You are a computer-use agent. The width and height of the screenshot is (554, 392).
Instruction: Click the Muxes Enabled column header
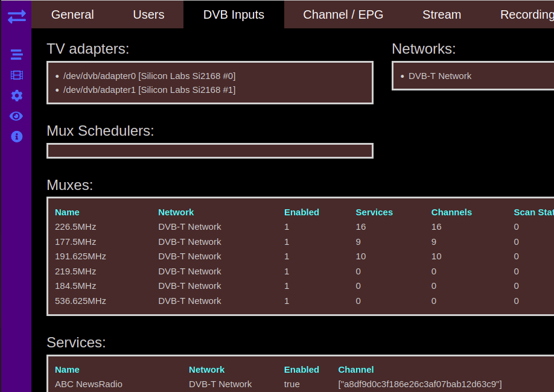pyautogui.click(x=301, y=212)
